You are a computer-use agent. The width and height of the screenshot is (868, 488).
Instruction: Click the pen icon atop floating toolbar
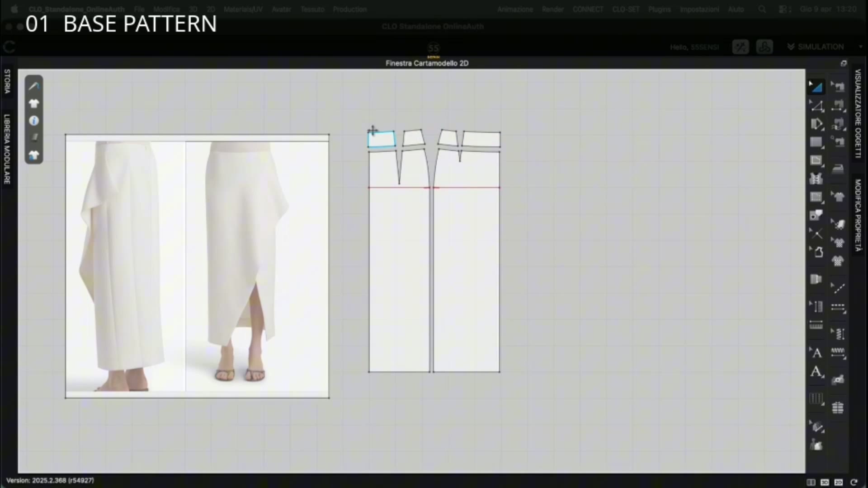[34, 86]
